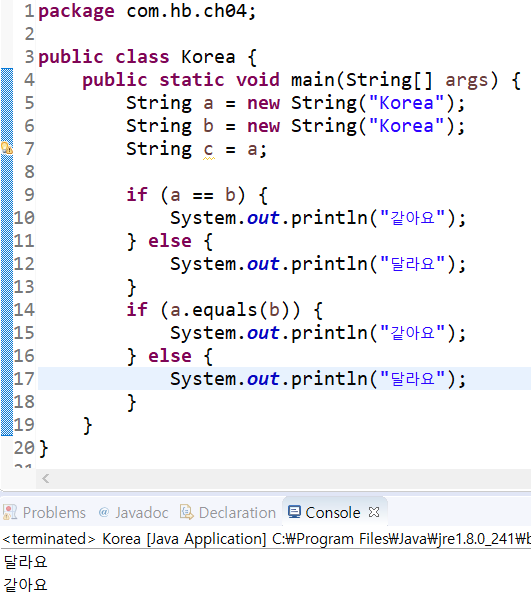
Task: Click the println call on line 12
Action: coord(329,265)
